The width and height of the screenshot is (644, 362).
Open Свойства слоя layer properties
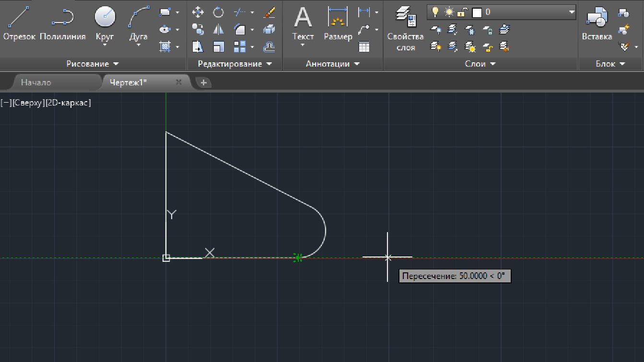[405, 28]
